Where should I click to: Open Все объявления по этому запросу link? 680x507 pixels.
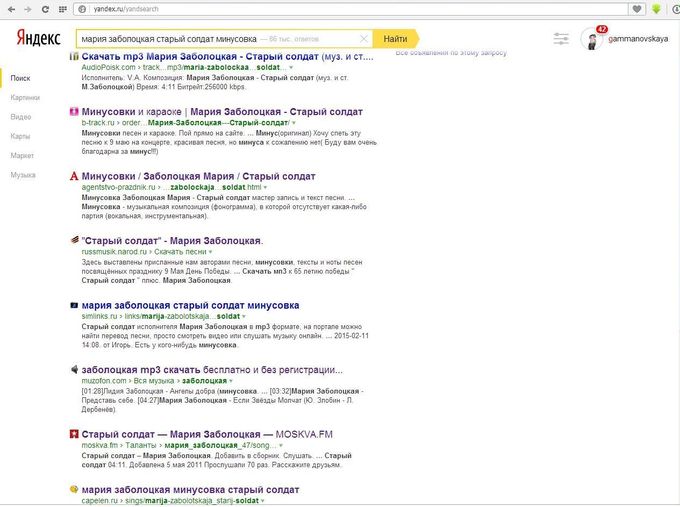pos(451,52)
